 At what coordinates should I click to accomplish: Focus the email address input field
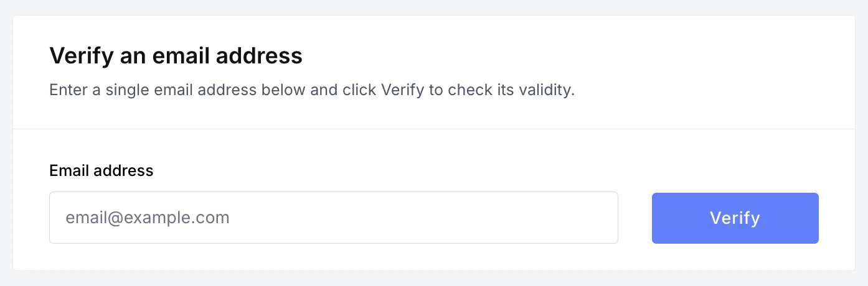[333, 218]
